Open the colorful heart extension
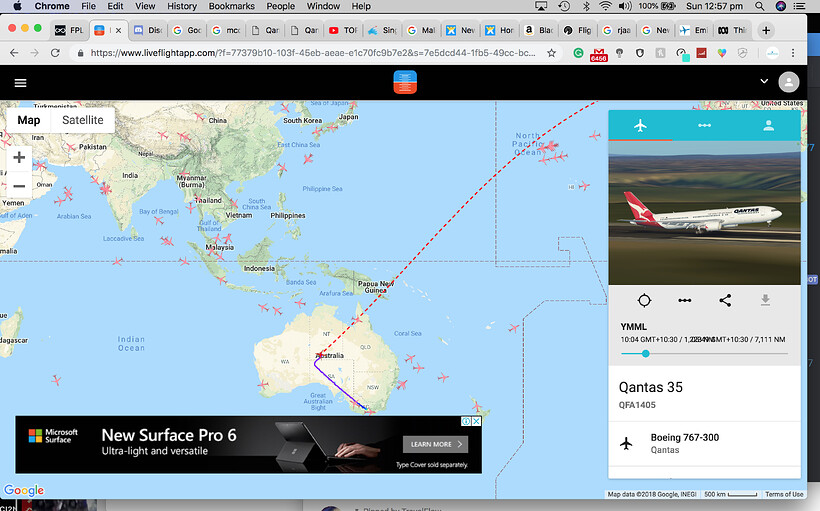The width and height of the screenshot is (820, 511). (x=722, y=53)
